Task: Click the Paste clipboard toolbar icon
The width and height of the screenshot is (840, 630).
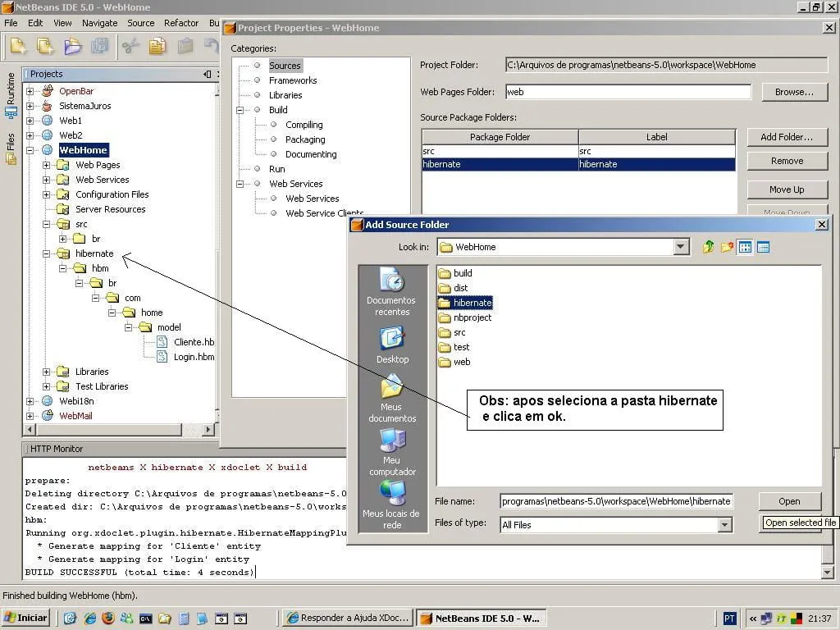Action: pyautogui.click(x=185, y=47)
